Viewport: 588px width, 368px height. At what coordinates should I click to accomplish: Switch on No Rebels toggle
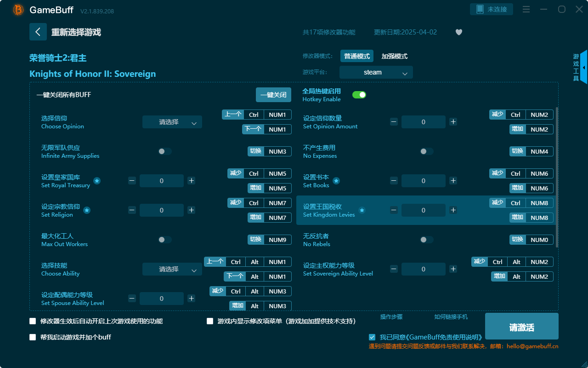tap(427, 240)
